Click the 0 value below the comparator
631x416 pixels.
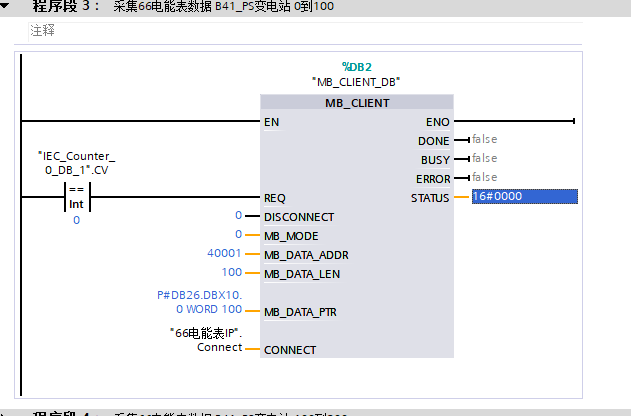click(76, 219)
